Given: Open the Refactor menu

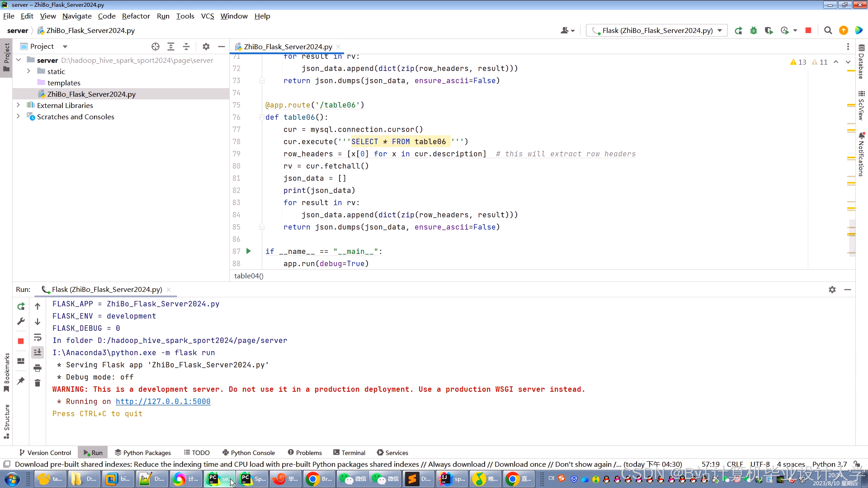Looking at the screenshot, I should pos(136,16).
